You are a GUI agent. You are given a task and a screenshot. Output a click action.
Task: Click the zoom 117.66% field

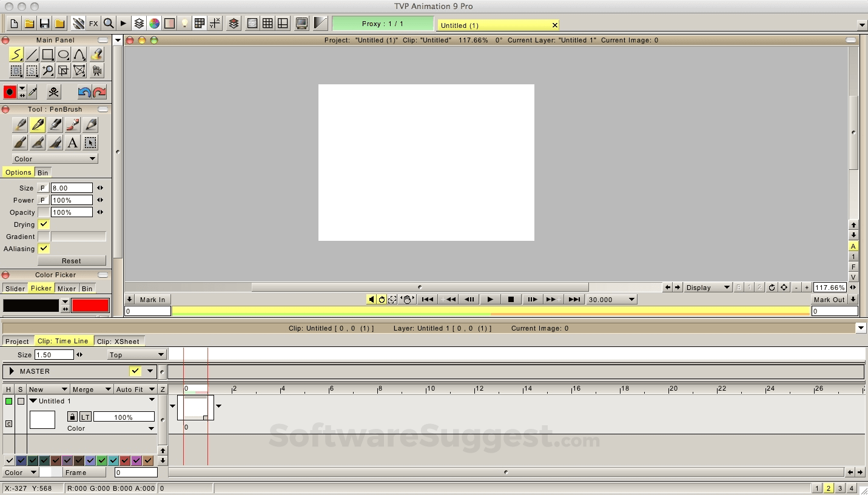click(830, 288)
